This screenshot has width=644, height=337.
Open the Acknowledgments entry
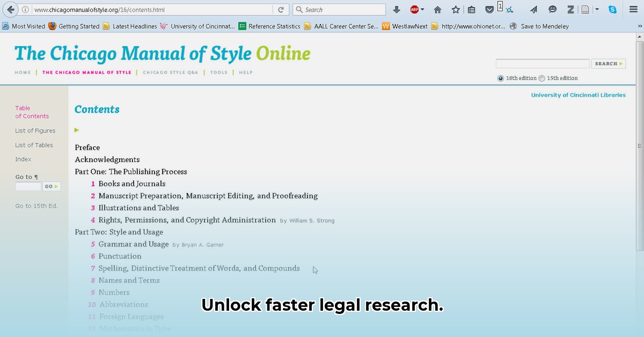tap(107, 159)
